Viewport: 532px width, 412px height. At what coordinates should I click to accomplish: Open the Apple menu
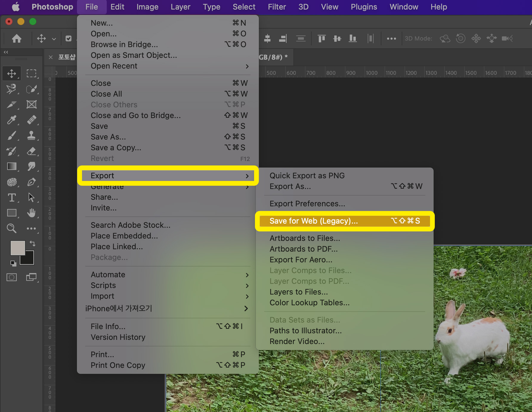click(16, 7)
